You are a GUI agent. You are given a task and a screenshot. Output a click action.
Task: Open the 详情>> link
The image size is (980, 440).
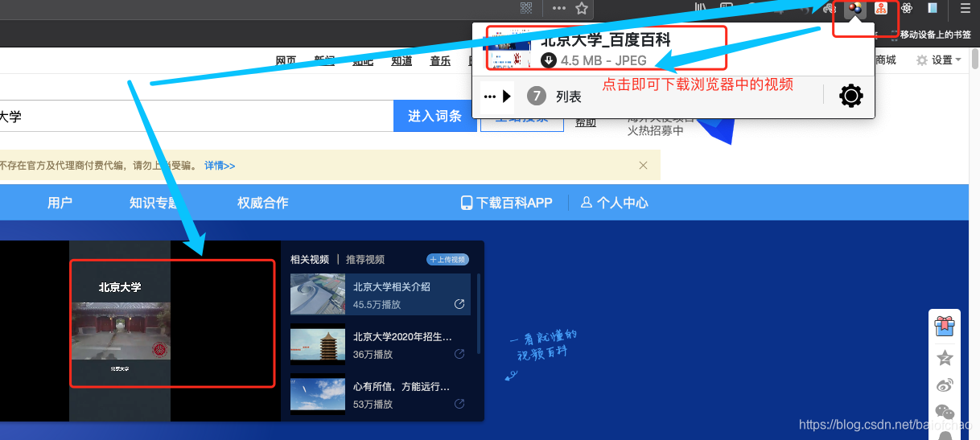coord(220,166)
